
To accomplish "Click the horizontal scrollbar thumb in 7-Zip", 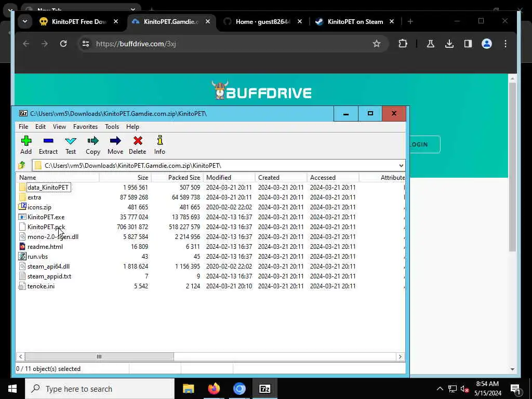I will (99, 356).
